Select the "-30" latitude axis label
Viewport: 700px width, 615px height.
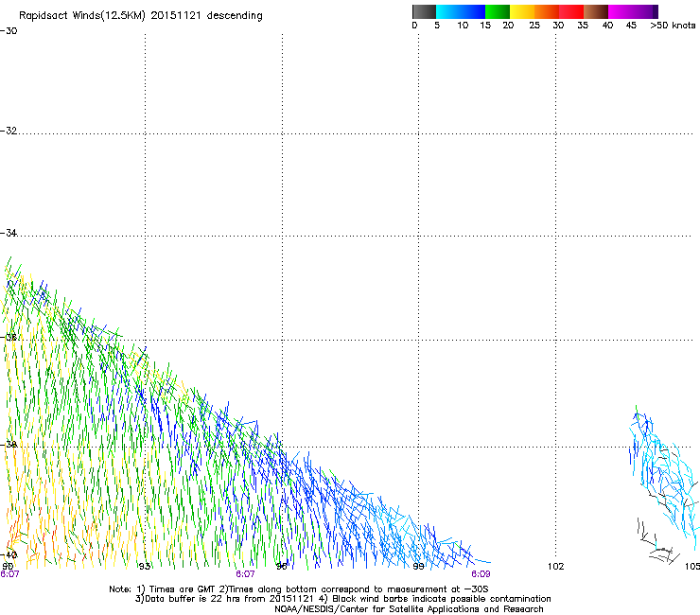[x=9, y=31]
